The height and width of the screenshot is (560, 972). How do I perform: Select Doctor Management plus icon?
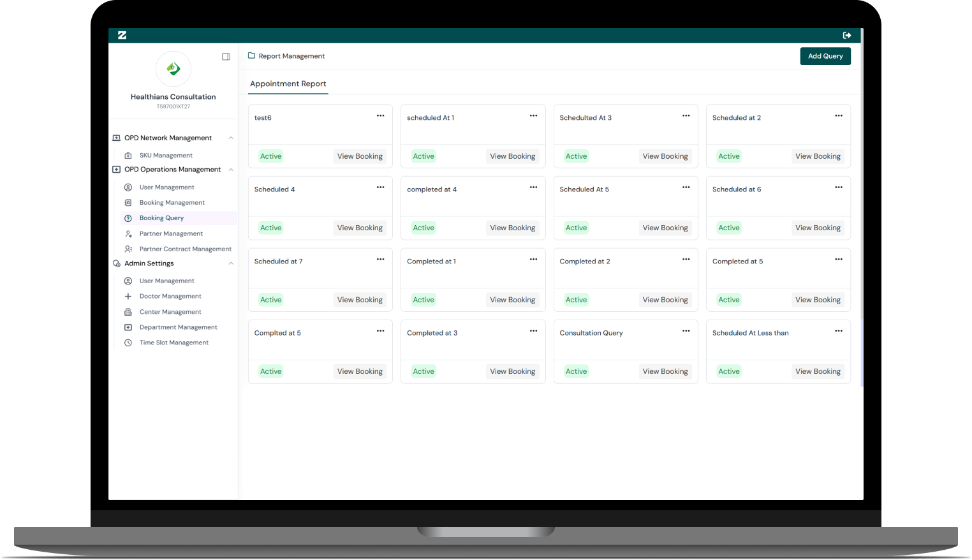128,297
